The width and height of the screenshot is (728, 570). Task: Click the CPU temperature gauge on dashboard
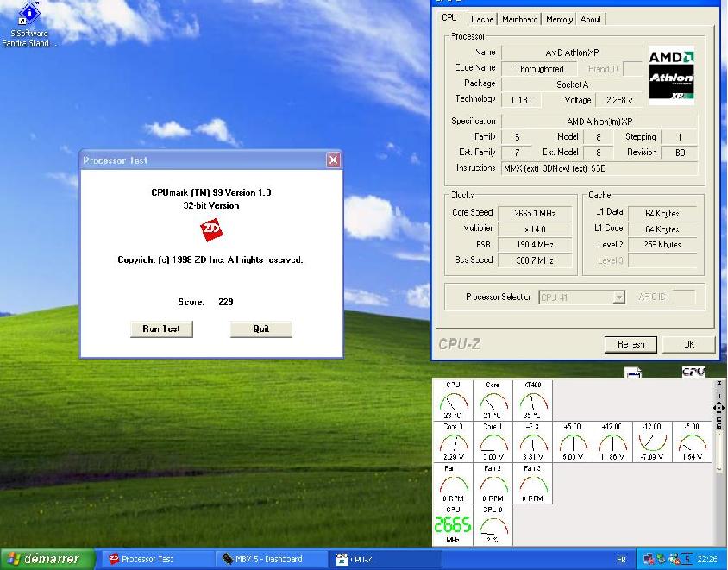453,400
